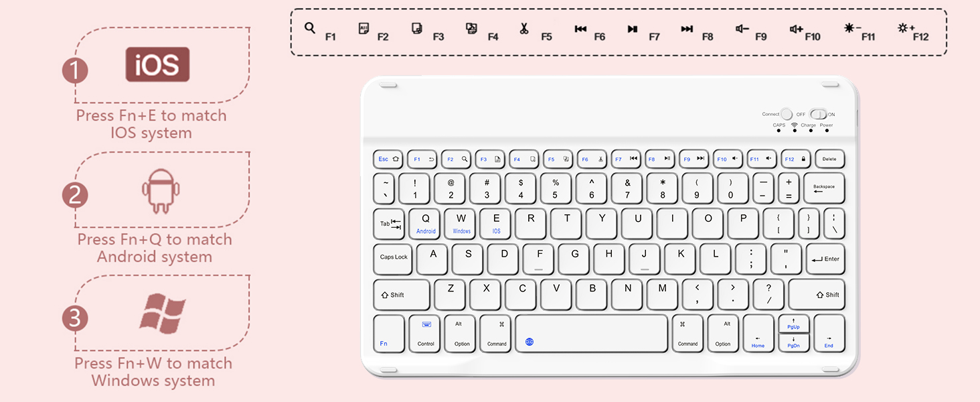Image resolution: width=980 pixels, height=402 pixels.
Task: Flip the OFF/ON power switch
Action: point(818,115)
